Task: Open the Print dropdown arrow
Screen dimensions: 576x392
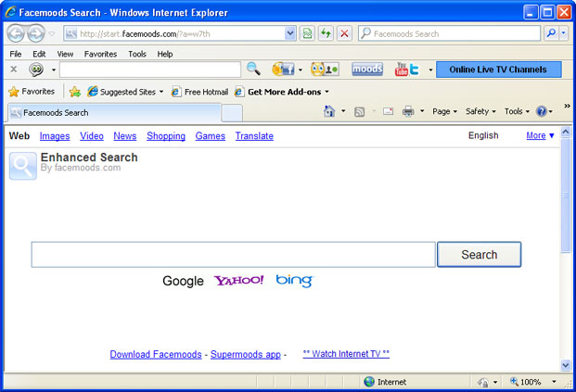Action: 422,111
